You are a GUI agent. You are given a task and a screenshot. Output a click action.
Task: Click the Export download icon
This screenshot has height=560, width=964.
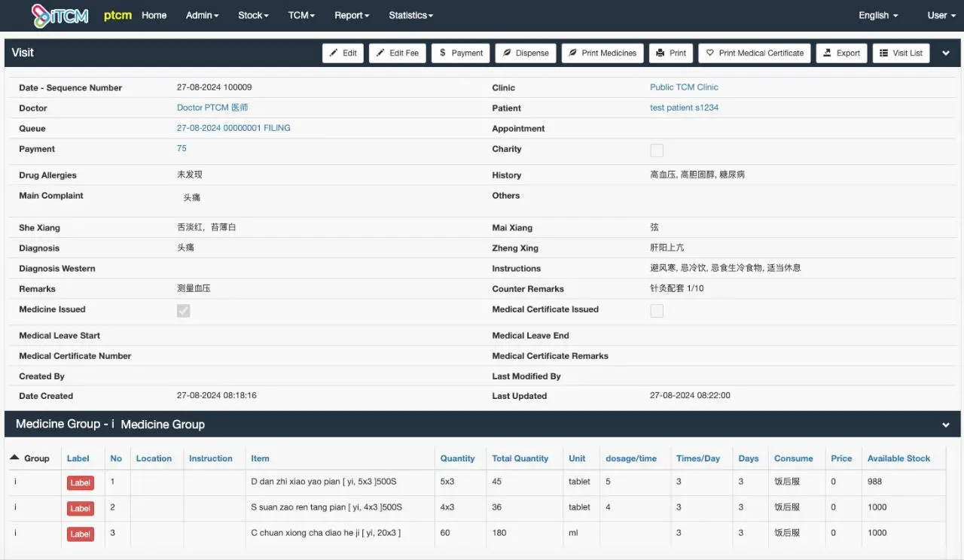coord(828,53)
